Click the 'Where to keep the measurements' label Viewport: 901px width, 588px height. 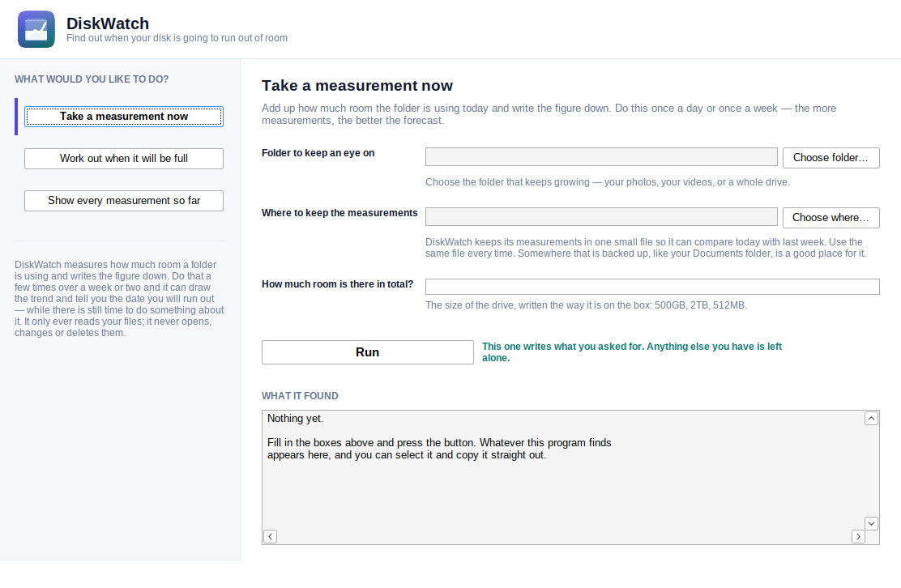pyautogui.click(x=339, y=213)
